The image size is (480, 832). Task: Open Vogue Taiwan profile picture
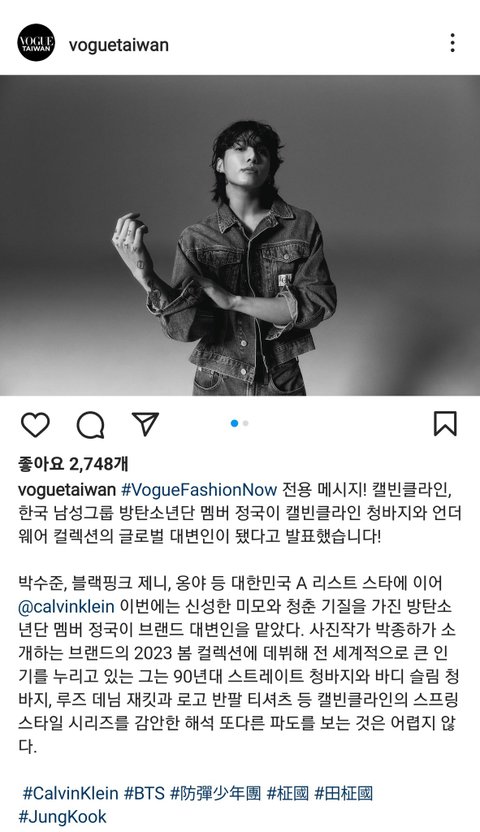[36, 42]
